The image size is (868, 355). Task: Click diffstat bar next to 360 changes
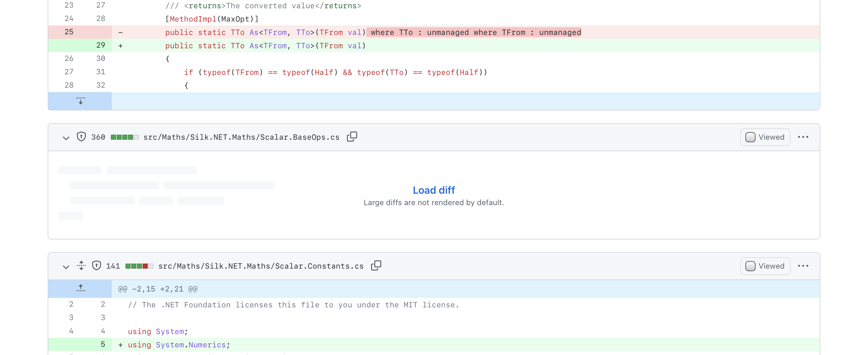124,137
